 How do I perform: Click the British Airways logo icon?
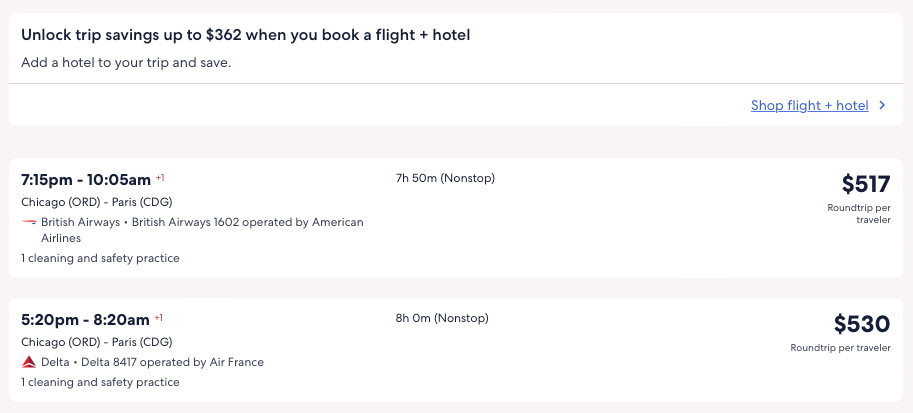(29, 222)
